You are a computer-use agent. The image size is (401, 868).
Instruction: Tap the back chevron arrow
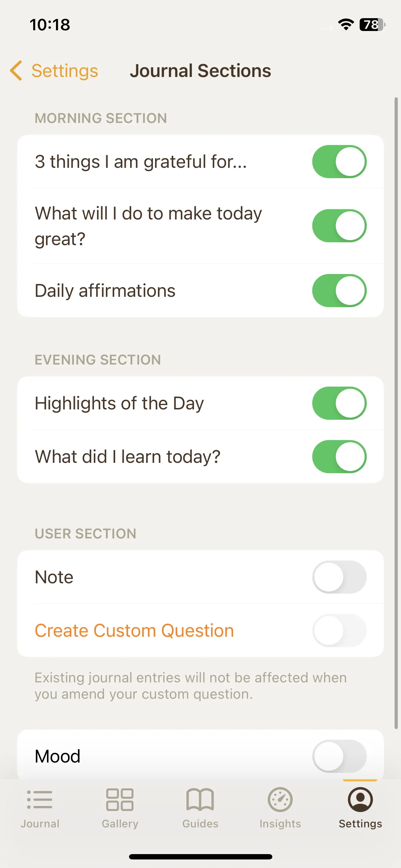(x=16, y=71)
